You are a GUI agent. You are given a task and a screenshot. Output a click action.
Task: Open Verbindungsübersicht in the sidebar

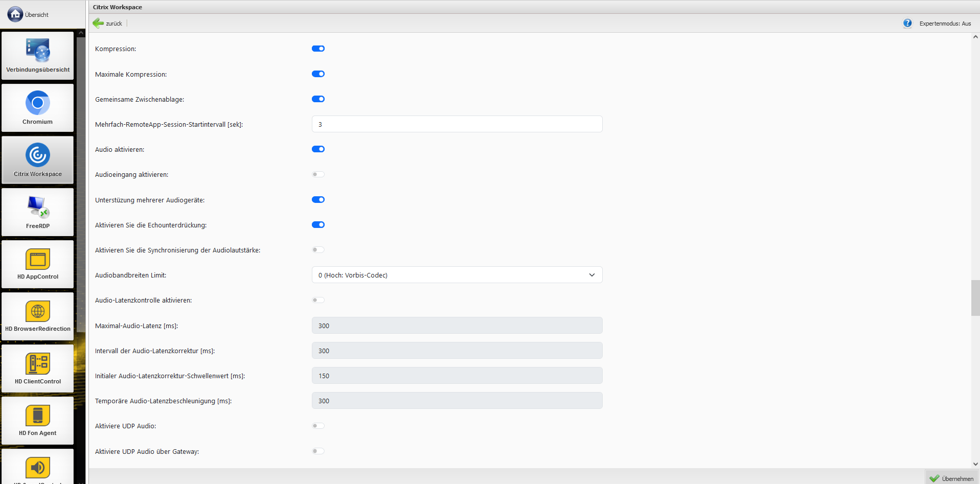tap(38, 56)
